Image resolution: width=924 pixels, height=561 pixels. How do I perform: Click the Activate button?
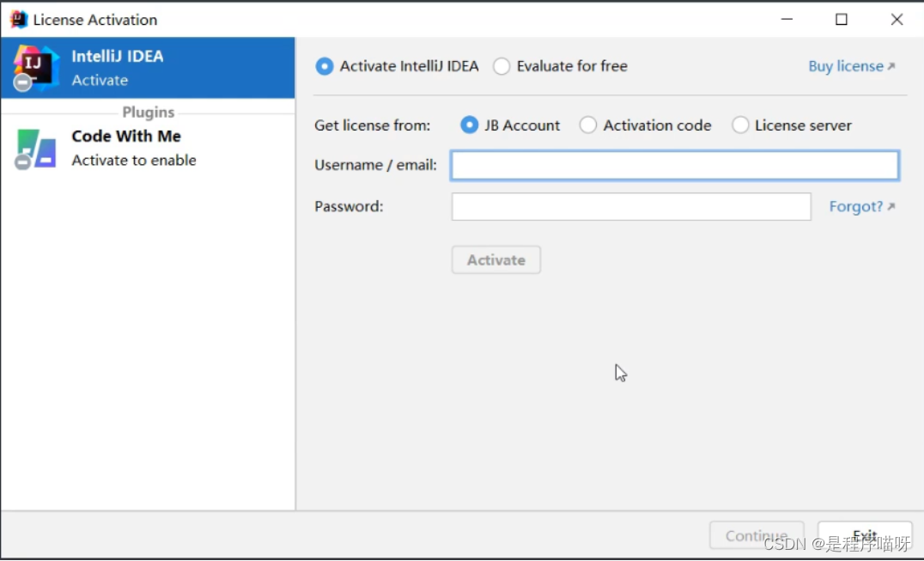point(496,259)
